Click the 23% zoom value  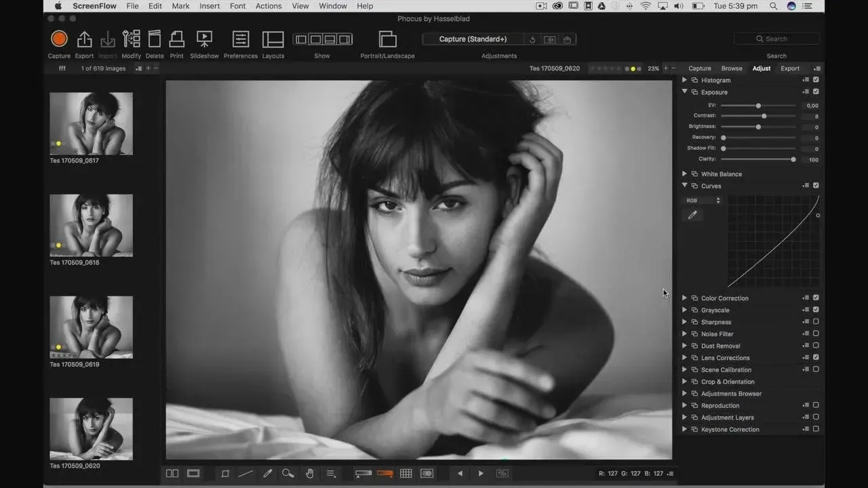click(653, 68)
